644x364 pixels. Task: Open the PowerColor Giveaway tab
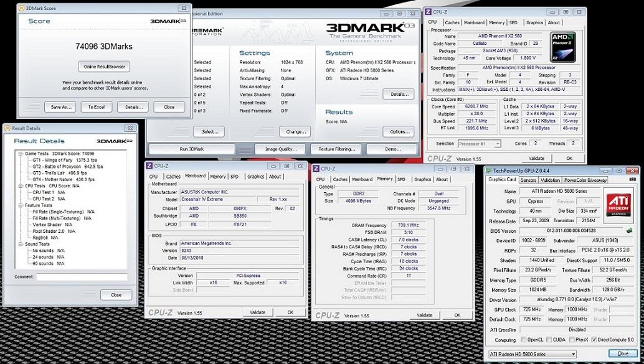click(585, 180)
